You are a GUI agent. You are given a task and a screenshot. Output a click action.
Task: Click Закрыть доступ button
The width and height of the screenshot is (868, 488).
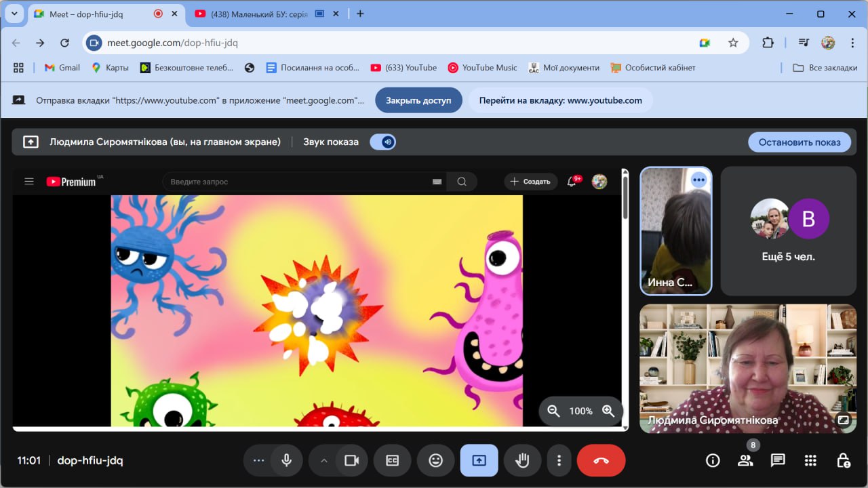pyautogui.click(x=418, y=100)
